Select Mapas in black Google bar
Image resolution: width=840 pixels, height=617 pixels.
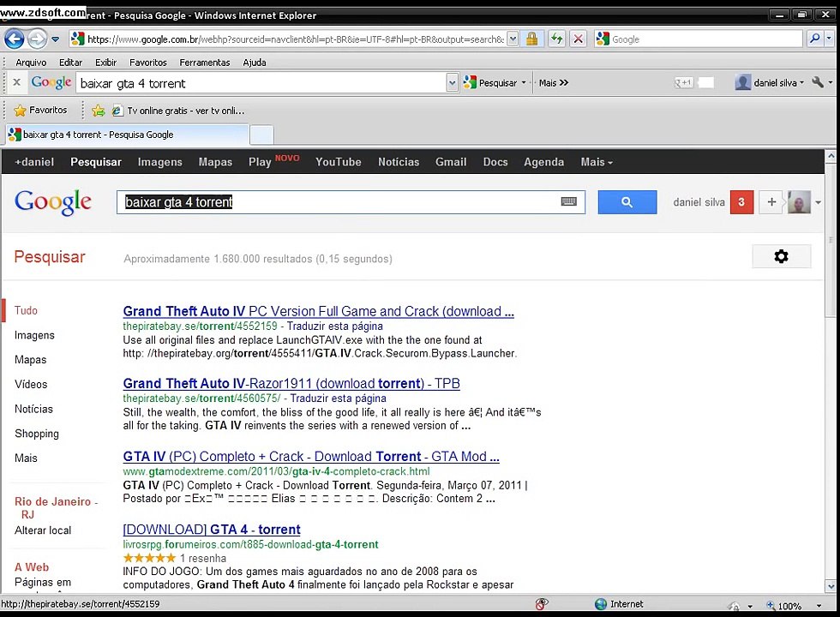click(215, 162)
